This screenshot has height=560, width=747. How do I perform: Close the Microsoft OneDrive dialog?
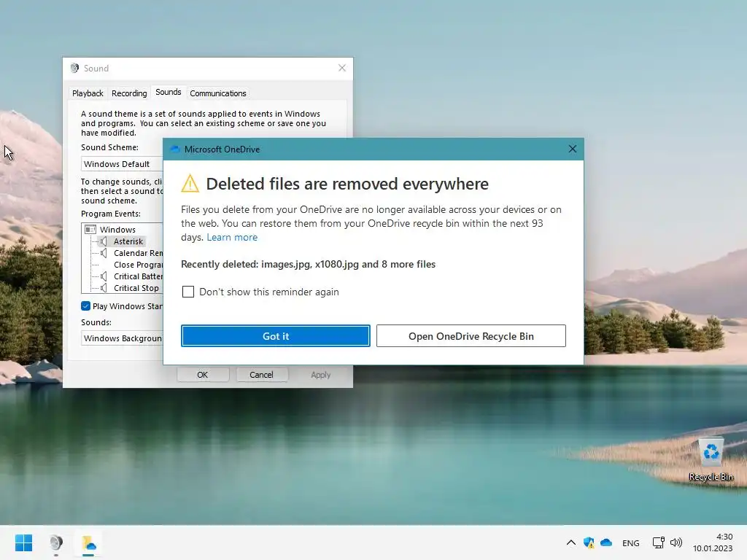pos(572,149)
